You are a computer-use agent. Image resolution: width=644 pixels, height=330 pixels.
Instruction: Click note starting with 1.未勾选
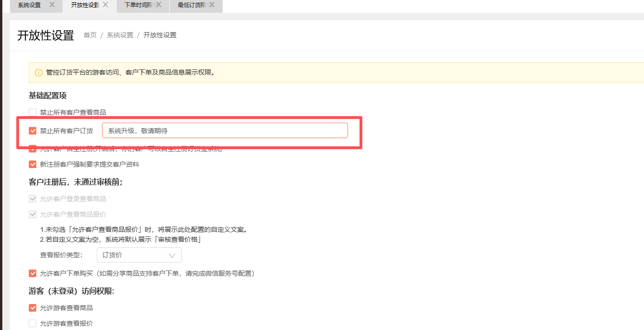tap(144, 230)
